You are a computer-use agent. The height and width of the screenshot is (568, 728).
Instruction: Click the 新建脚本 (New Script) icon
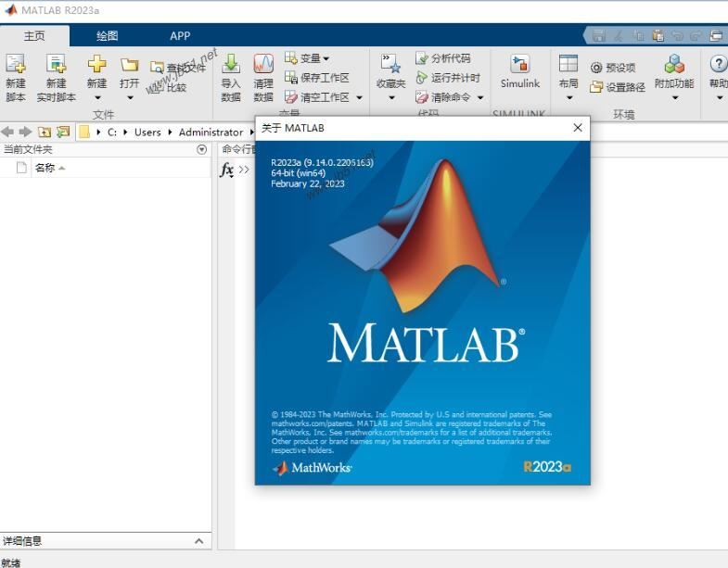pyautogui.click(x=16, y=65)
